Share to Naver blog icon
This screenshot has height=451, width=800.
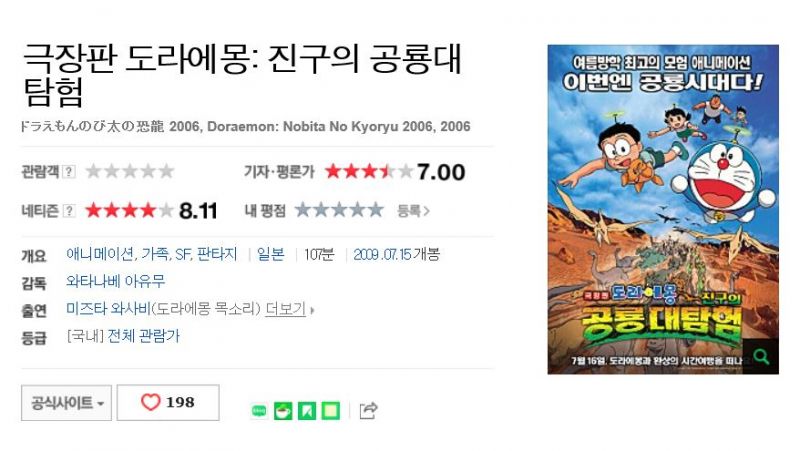coord(259,410)
